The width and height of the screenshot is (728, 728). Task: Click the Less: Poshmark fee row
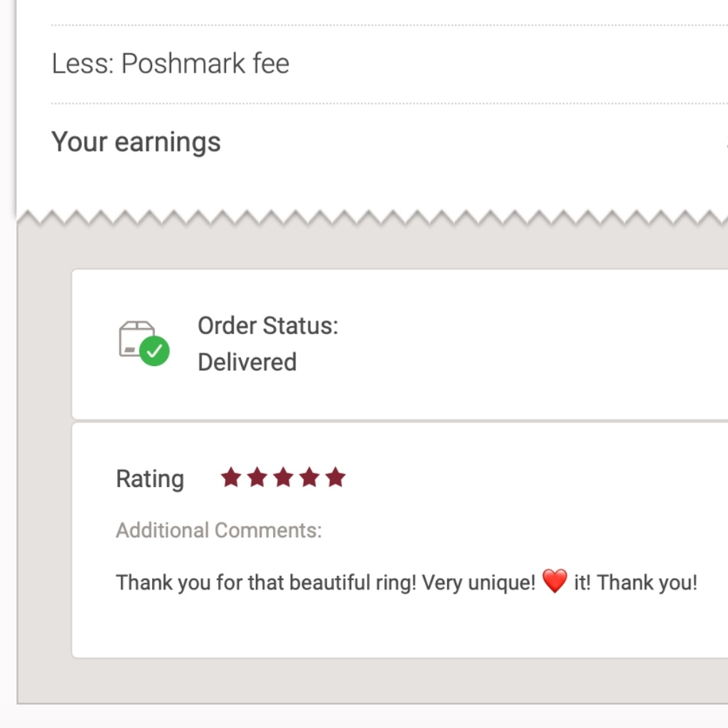389,63
